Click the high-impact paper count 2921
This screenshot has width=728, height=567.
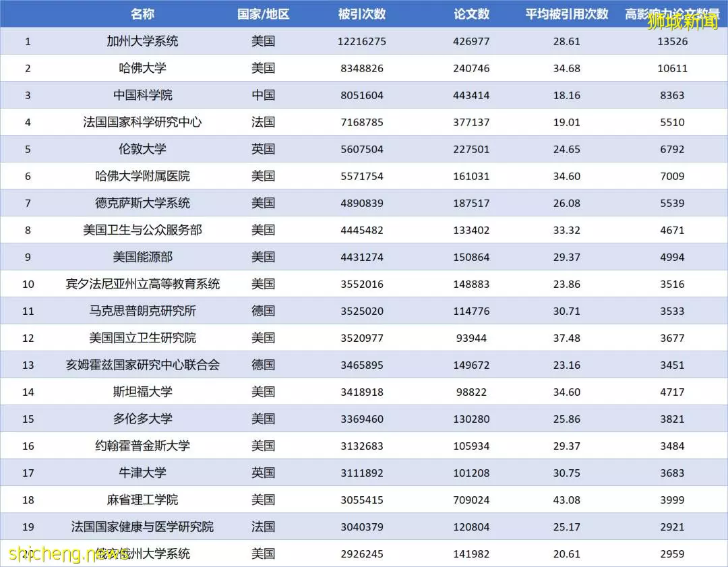[x=672, y=527]
